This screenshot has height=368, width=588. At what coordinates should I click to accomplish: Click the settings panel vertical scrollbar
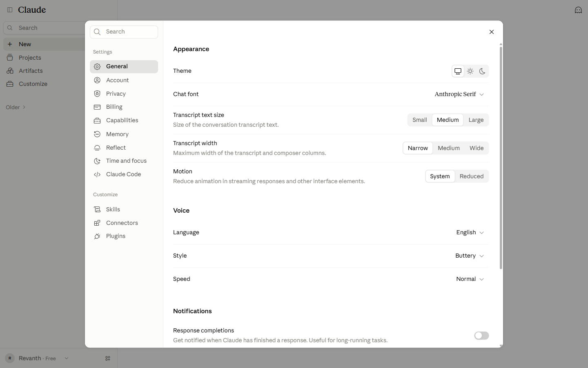[x=501, y=158]
